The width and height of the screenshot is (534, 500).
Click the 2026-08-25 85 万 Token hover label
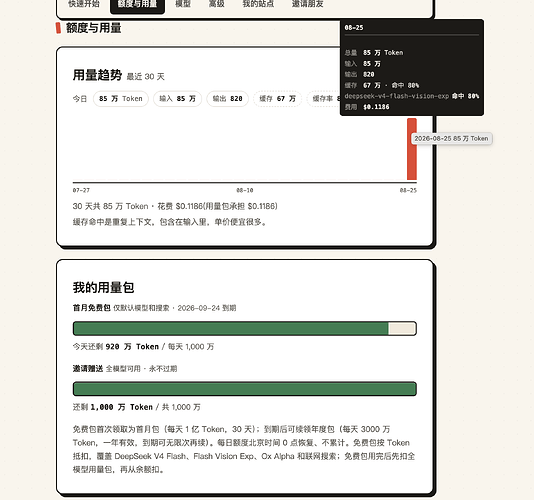(451, 138)
